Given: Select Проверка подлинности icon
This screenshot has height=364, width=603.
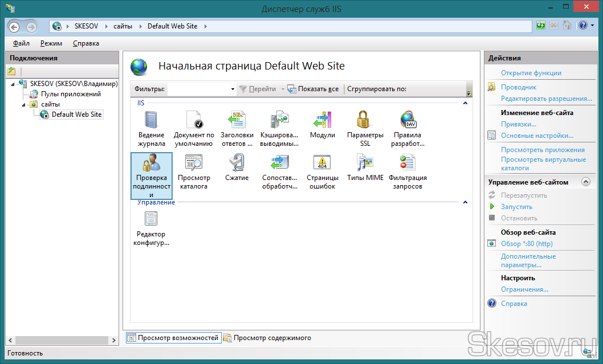Looking at the screenshot, I should 152,165.
